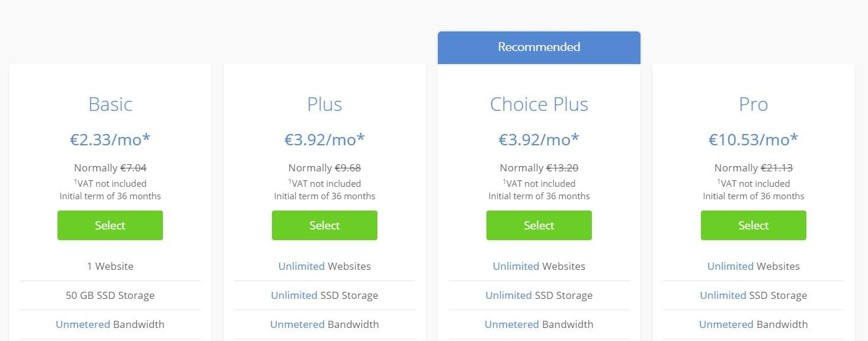The image size is (868, 341).
Task: Click the blue Recommended banner
Action: tap(539, 47)
